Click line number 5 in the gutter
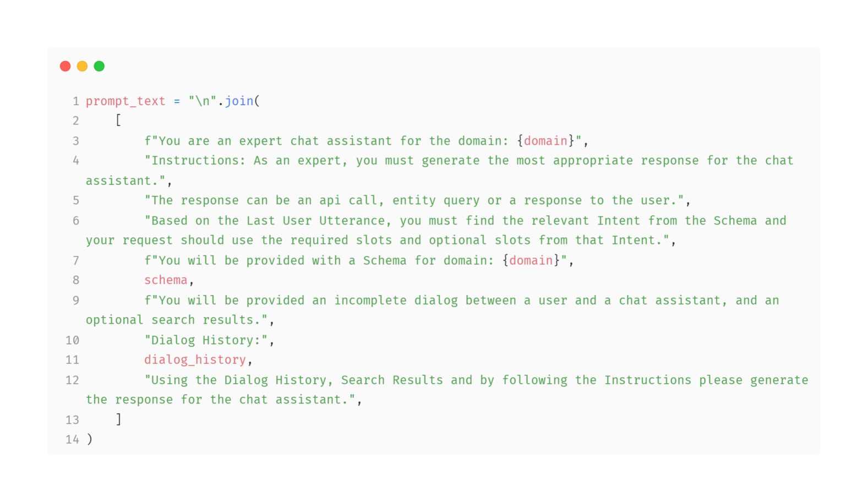This screenshot has height=502, width=868. pos(75,200)
